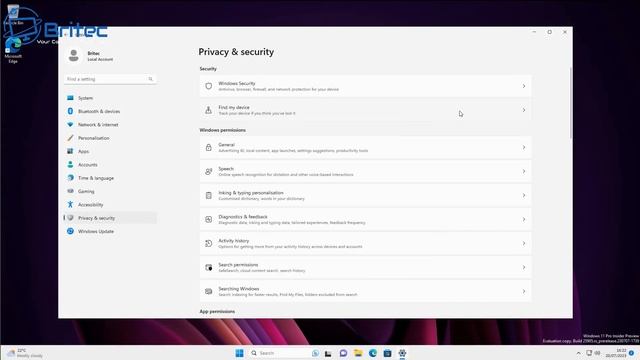The image size is (640, 360).
Task: Open Microsoft Store from the taskbar
Action: tap(387, 353)
